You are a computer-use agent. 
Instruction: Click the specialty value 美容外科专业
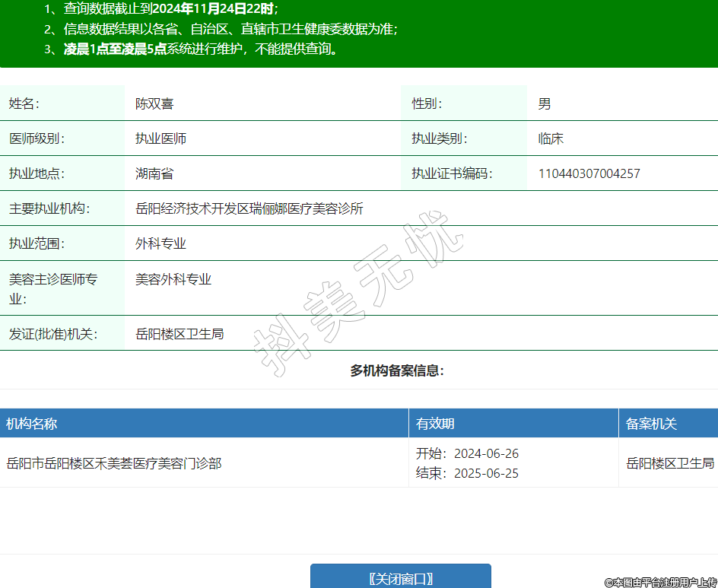173,279
